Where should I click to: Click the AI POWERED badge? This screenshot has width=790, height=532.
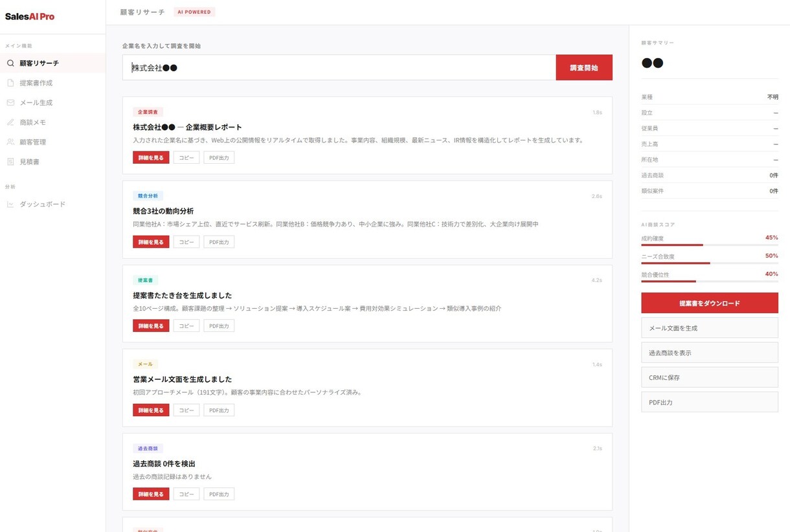(x=194, y=12)
